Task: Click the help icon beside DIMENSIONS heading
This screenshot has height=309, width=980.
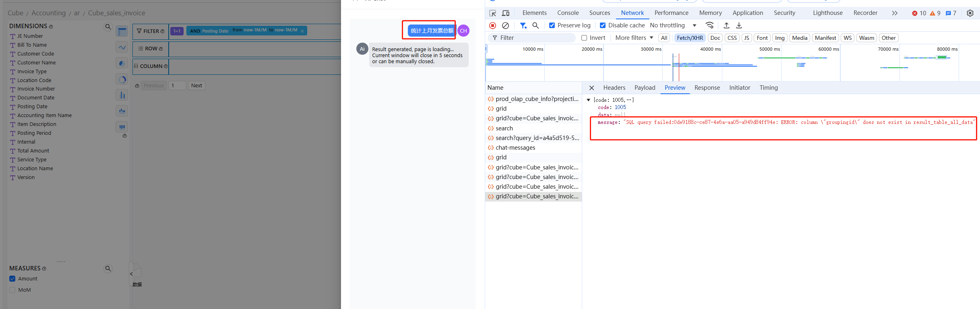Action: tap(51, 27)
